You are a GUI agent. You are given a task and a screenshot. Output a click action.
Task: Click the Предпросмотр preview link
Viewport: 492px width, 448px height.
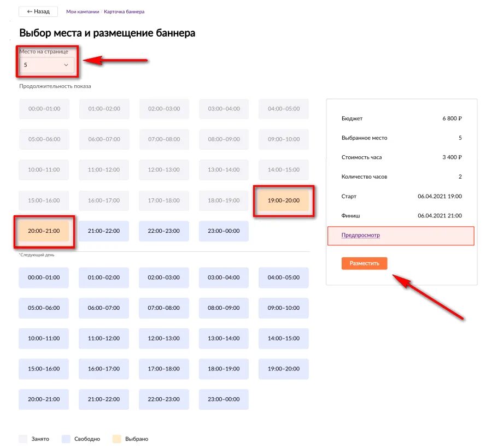(x=361, y=235)
